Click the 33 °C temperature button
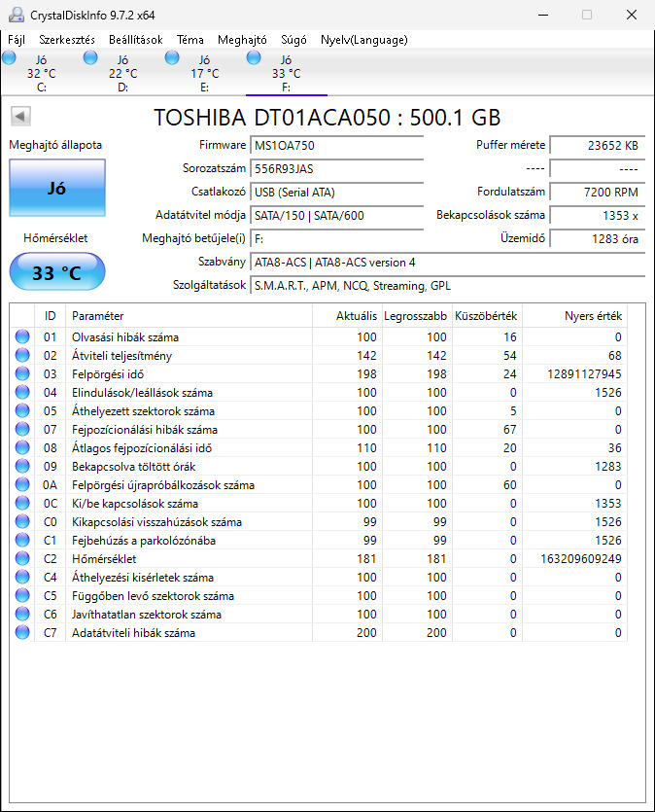The image size is (655, 812). [57, 272]
